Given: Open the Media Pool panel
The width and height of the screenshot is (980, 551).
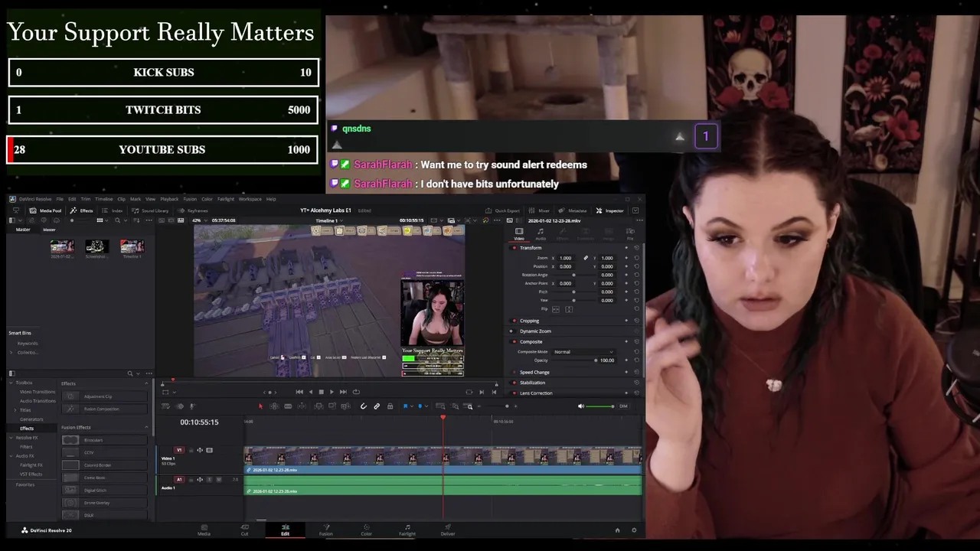Looking at the screenshot, I should point(45,210).
